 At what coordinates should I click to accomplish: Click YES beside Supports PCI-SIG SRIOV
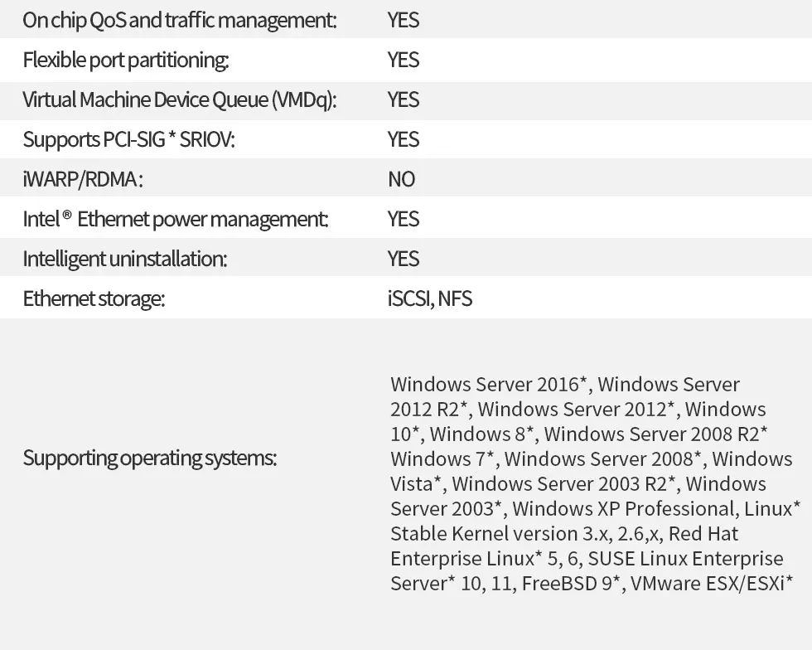click(x=404, y=139)
